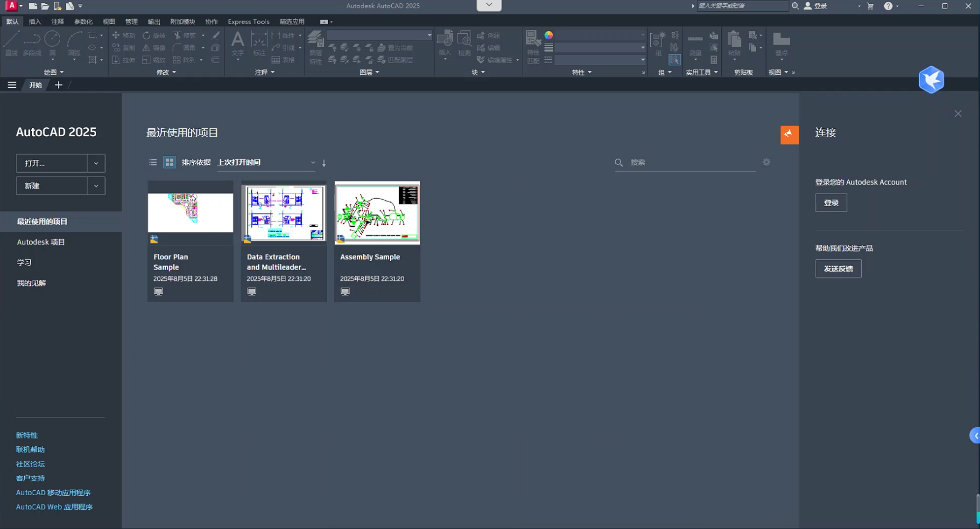Image resolution: width=980 pixels, height=529 pixels.
Task: Click the Match Properties (特性匹配) icon
Action: tap(532, 48)
